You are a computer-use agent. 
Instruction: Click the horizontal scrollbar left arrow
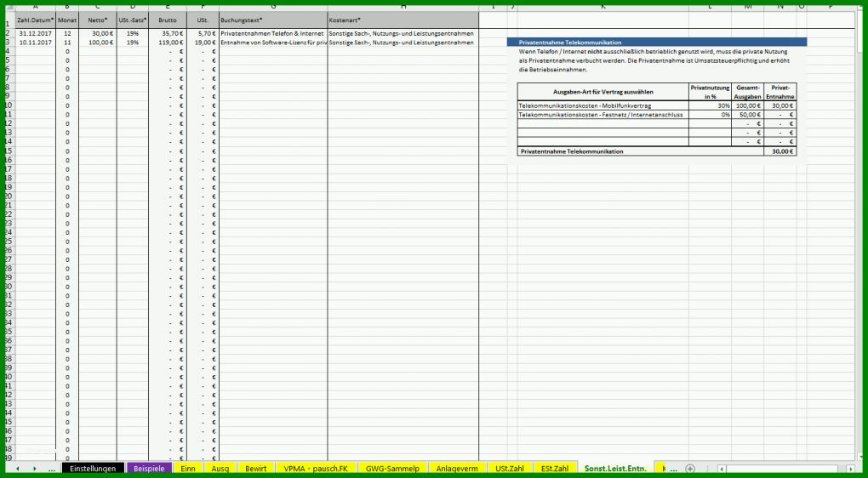[722, 469]
